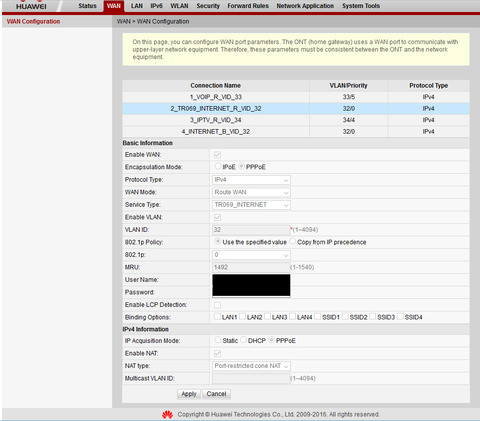Switch to Network Application tab
Image resolution: width=480 pixels, height=421 pixels.
point(305,6)
